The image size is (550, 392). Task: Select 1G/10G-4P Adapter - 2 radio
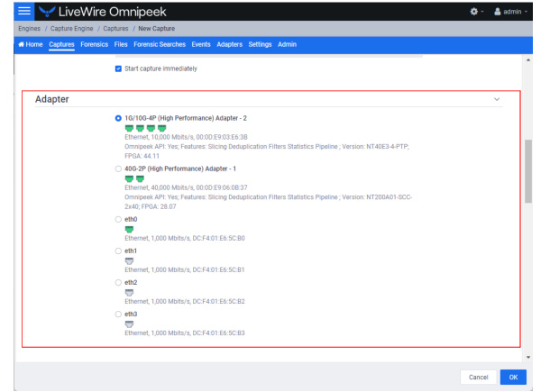coord(118,118)
